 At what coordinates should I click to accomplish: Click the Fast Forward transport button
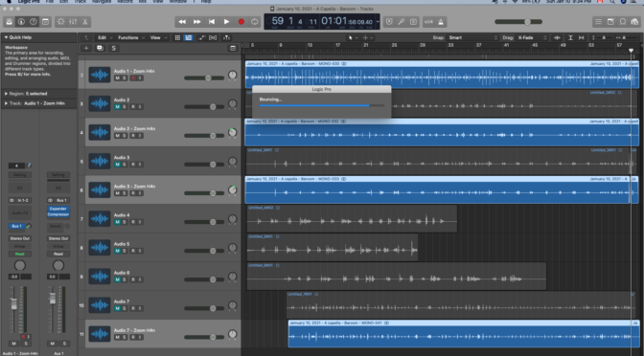pyautogui.click(x=196, y=22)
